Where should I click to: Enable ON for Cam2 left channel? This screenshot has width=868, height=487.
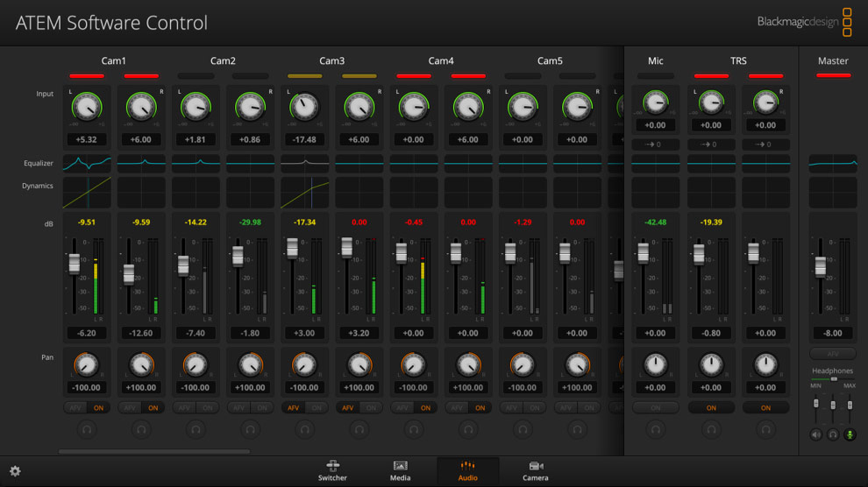point(208,408)
